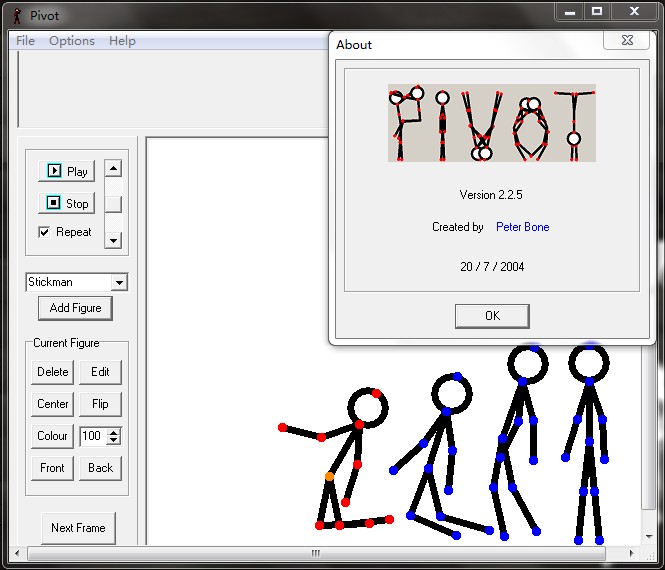The height and width of the screenshot is (570, 665).
Task: Click the Add Figure button
Action: (75, 308)
